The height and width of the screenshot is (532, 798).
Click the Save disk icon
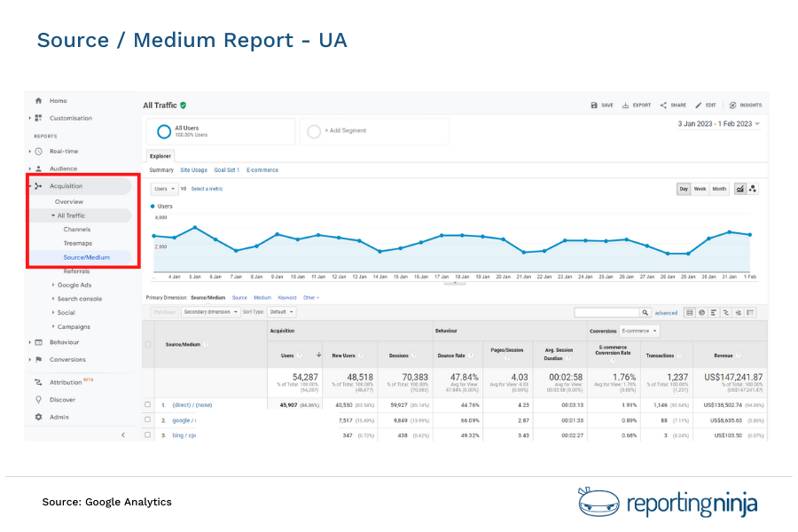click(x=594, y=106)
